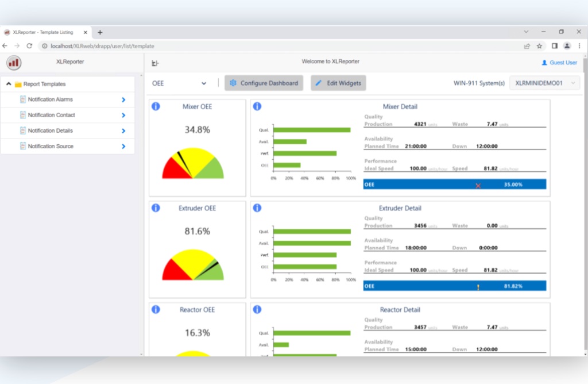Click the Extruder OEE 81.82% blue bar
The image size is (588, 384).
point(455,286)
